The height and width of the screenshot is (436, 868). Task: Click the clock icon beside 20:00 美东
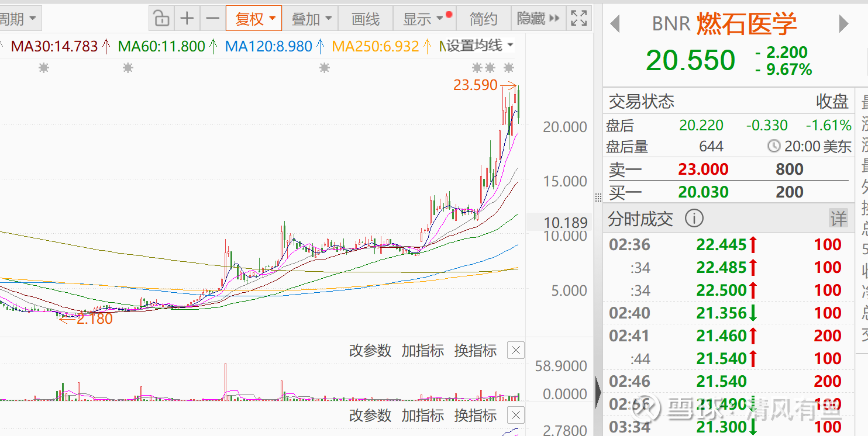[x=774, y=146]
